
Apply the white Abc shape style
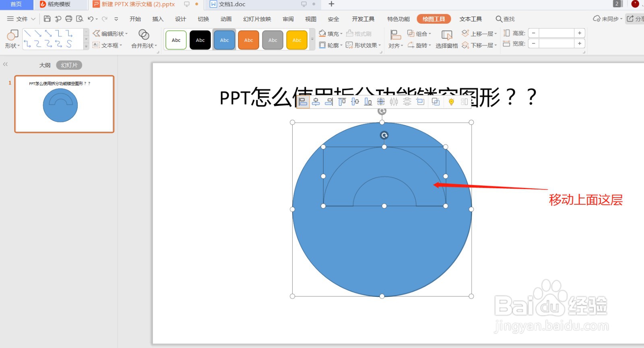[176, 40]
